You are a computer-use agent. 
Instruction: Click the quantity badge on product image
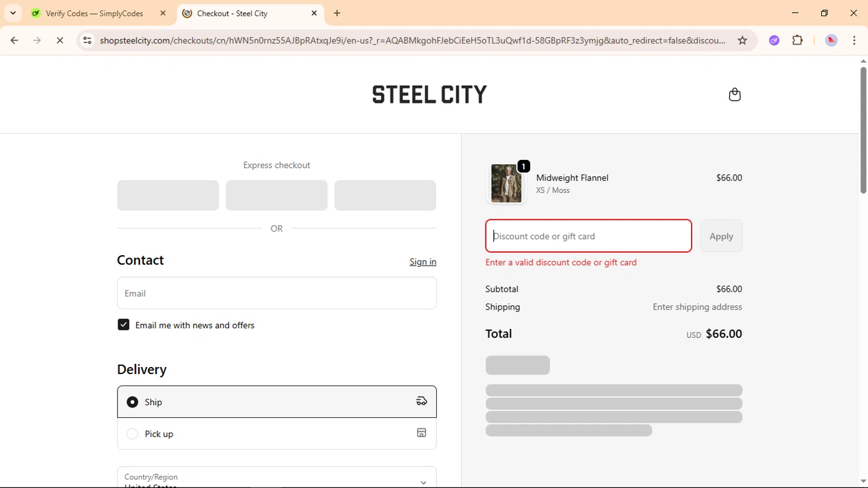[524, 166]
